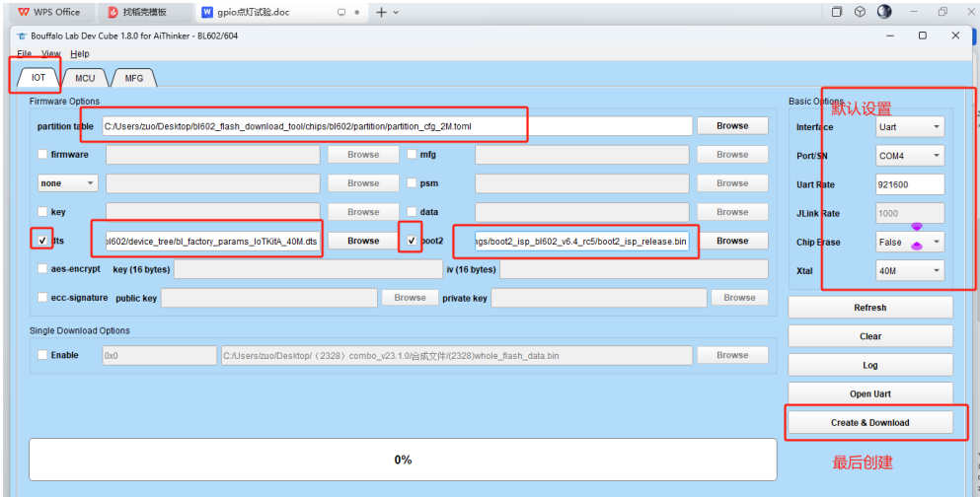The image size is (980, 497).
Task: Click the Refresh button
Action: (x=870, y=308)
